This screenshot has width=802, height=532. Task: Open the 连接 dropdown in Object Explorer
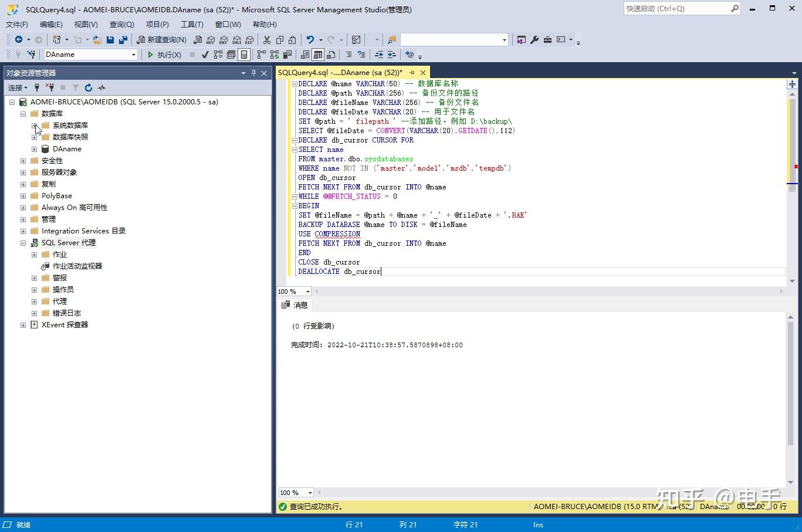pos(18,87)
